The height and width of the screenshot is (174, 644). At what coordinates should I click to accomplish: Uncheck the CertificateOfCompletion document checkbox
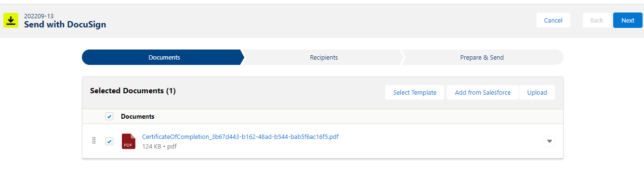tap(109, 141)
